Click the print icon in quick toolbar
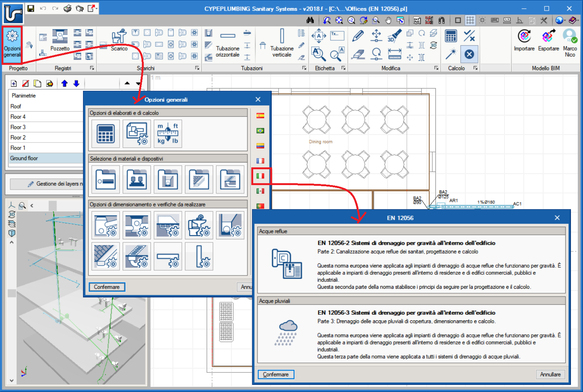 coord(68,8)
